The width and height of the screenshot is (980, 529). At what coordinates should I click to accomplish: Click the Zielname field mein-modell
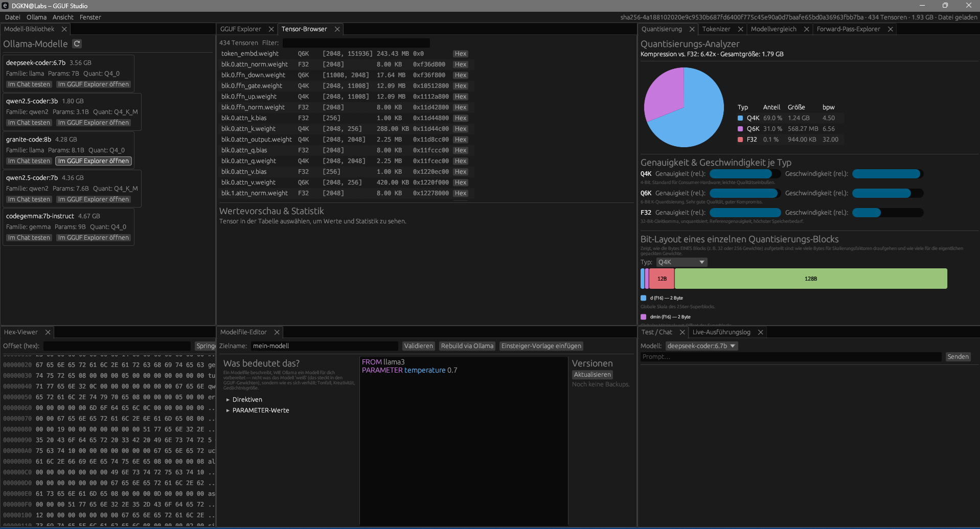tap(325, 346)
